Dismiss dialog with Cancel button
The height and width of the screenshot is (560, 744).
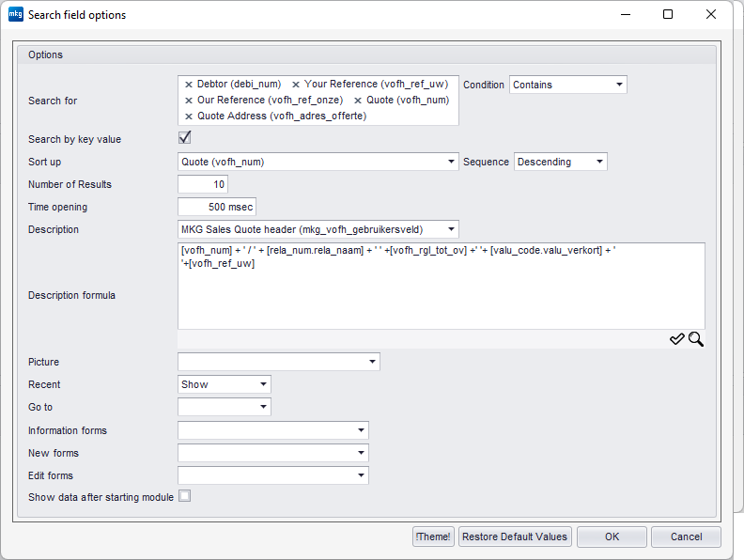point(686,537)
